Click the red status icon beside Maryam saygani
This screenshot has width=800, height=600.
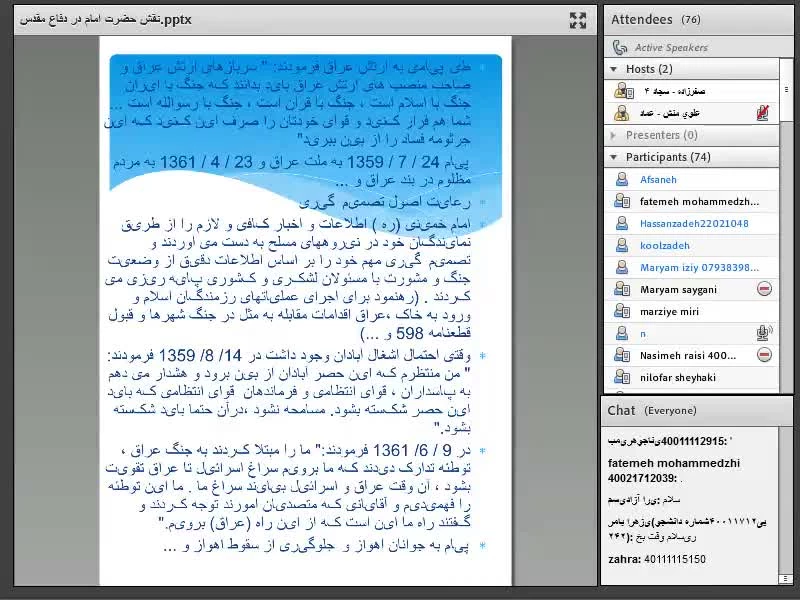click(763, 289)
